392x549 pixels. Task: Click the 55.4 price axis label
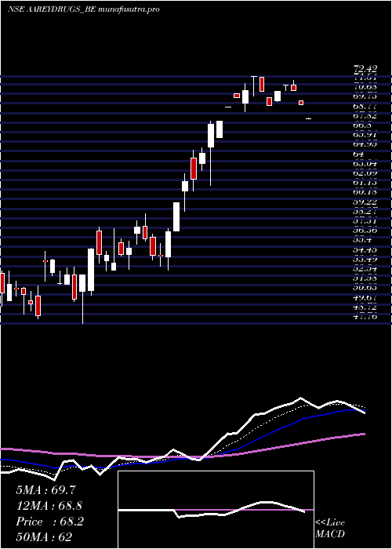pyautogui.click(x=362, y=240)
